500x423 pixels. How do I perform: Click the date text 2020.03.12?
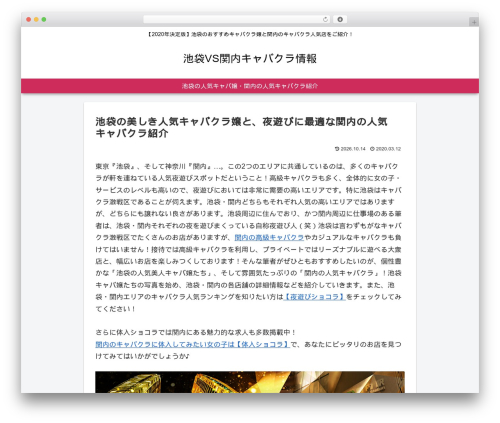[x=388, y=149]
